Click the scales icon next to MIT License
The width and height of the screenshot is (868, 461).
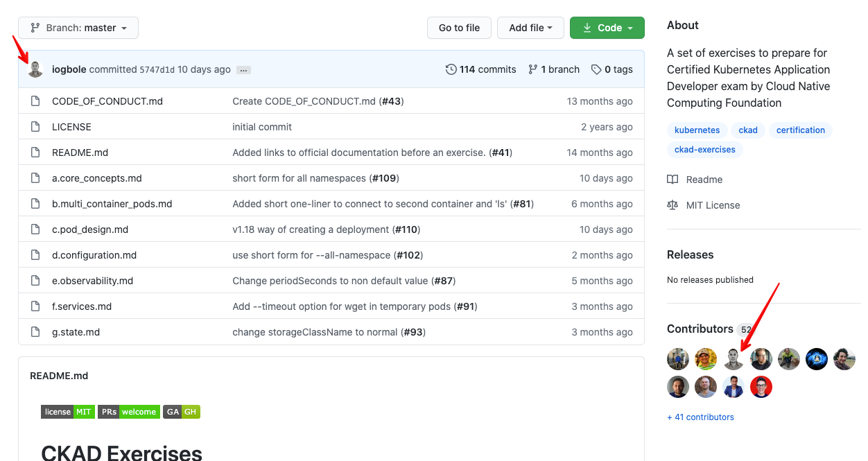(x=672, y=205)
